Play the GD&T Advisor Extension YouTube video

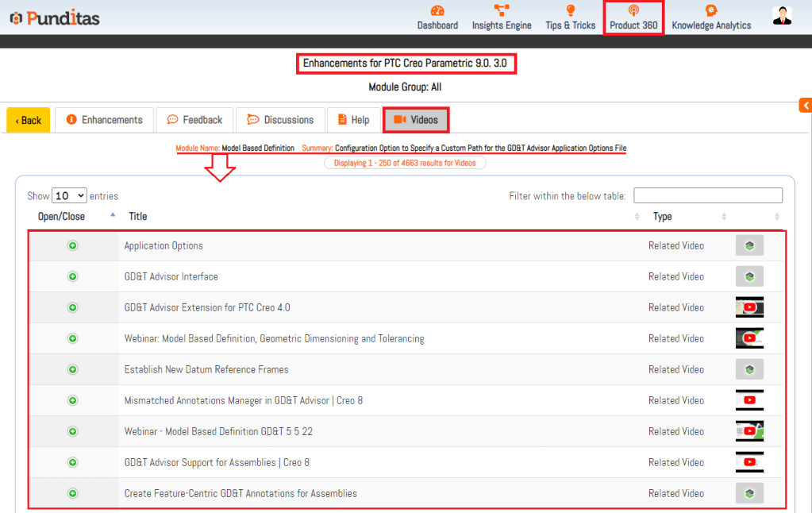(749, 308)
